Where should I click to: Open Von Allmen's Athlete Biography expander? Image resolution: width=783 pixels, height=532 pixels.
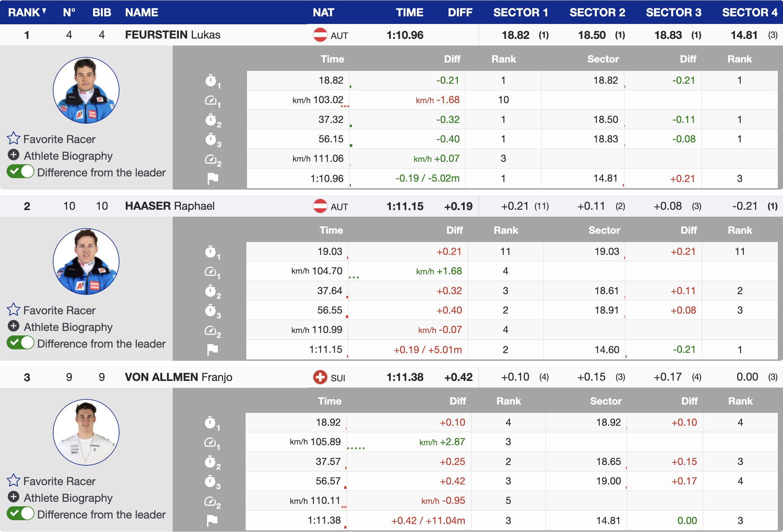14,497
